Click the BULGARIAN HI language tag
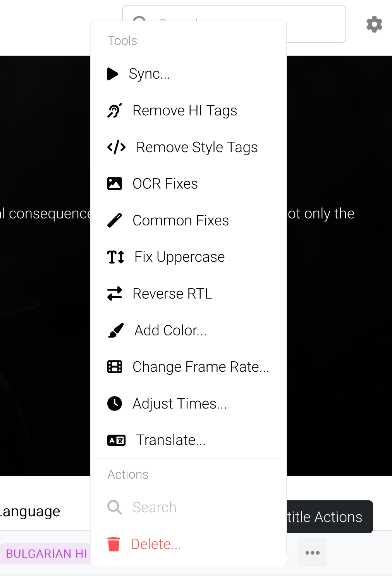The image size is (392, 577). (45, 553)
